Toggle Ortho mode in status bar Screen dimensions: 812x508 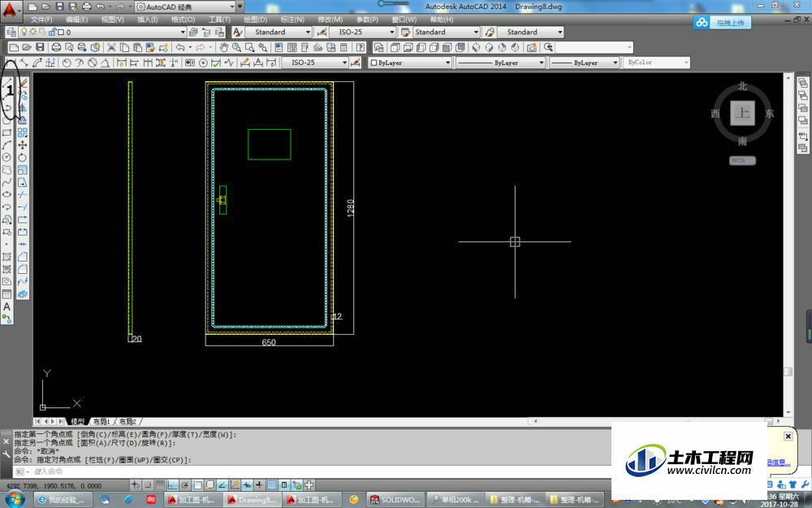[x=172, y=485]
